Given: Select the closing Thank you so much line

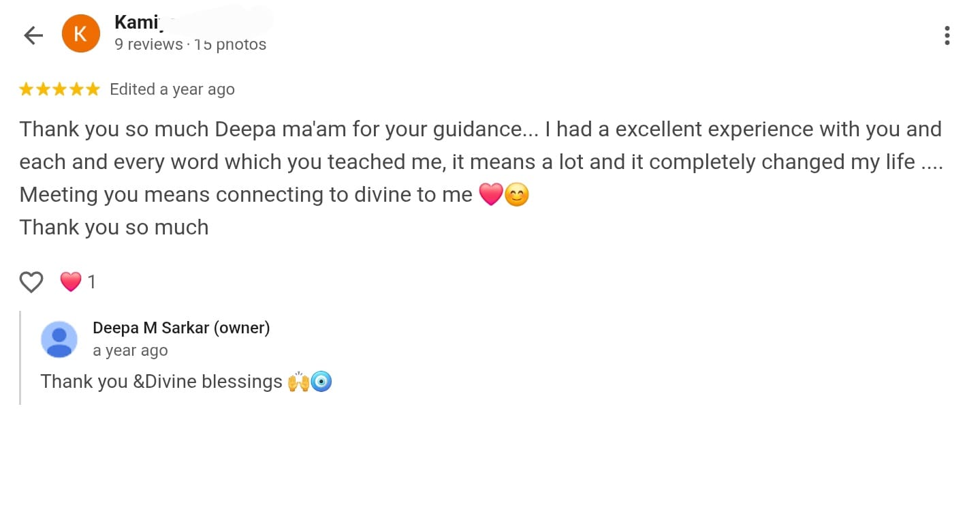Looking at the screenshot, I should 114,227.
